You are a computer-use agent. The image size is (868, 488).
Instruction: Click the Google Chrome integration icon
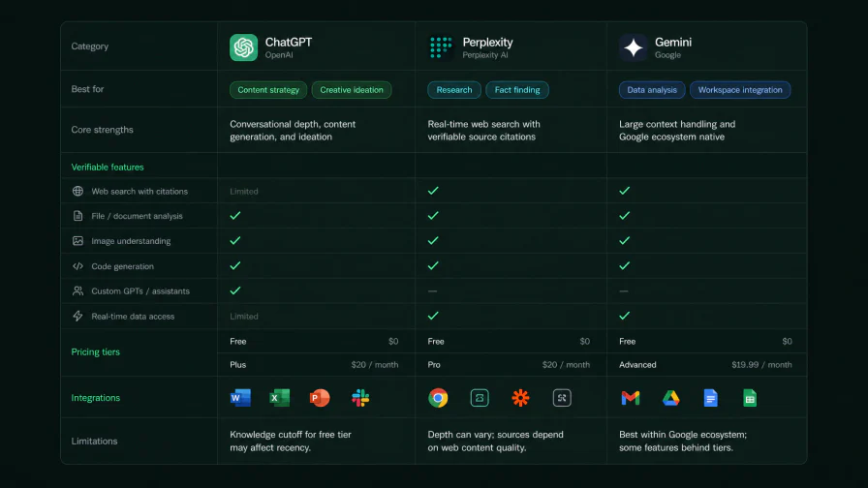click(x=438, y=398)
